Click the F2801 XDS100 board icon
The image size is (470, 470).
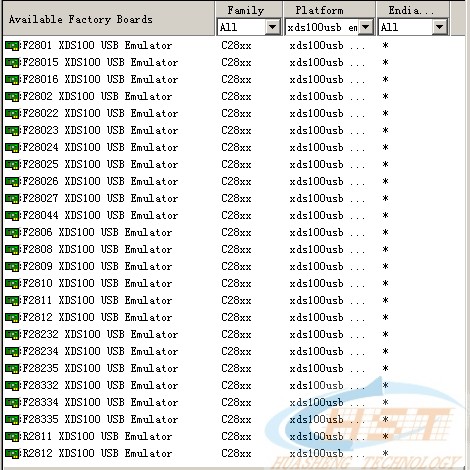(x=13, y=45)
